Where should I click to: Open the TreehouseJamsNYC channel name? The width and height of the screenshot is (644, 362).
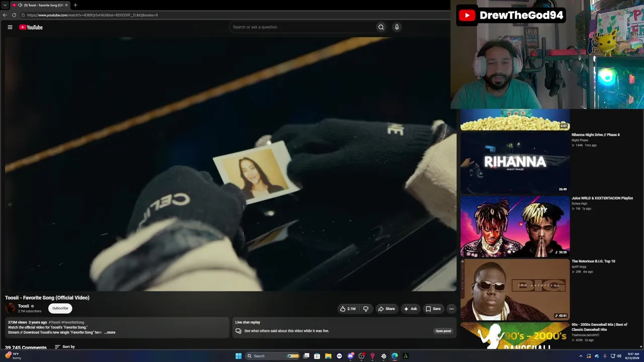pyautogui.click(x=585, y=335)
